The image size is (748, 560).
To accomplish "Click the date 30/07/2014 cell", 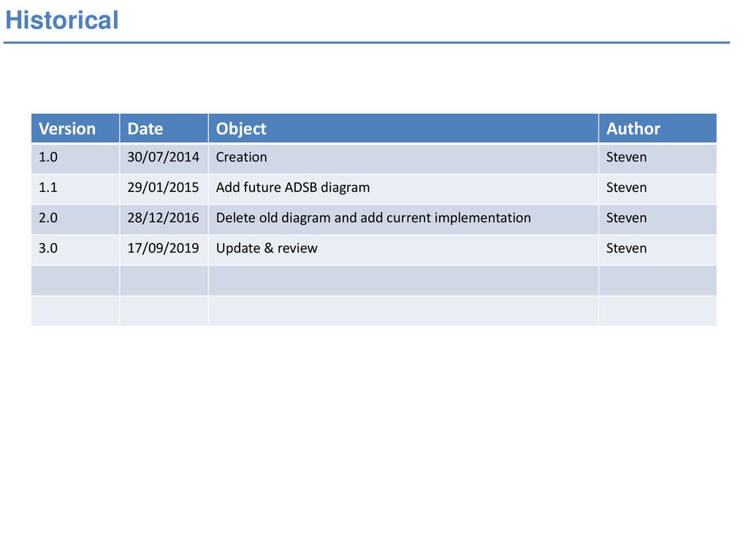I will [x=163, y=157].
